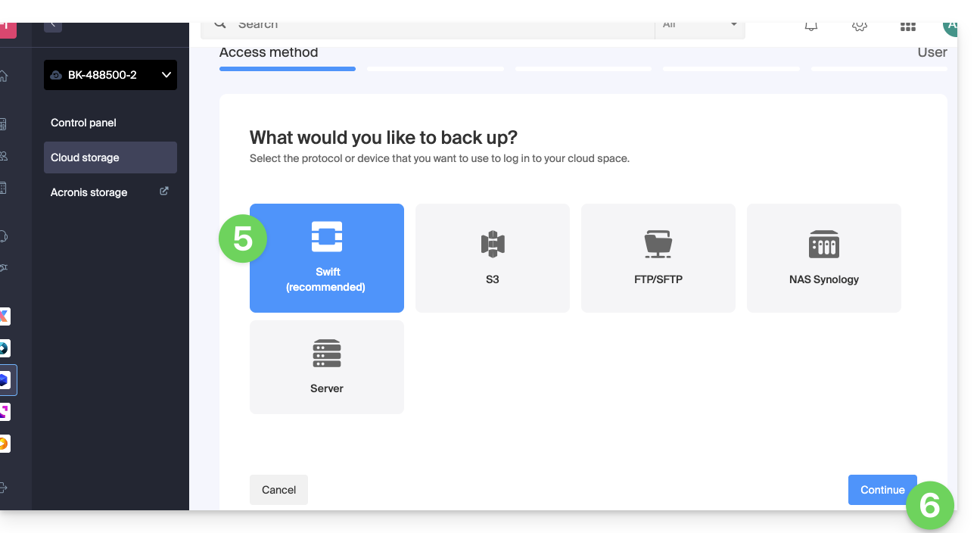Open settings via the gear icon
Image resolution: width=980 pixels, height=533 pixels.
pos(859,26)
